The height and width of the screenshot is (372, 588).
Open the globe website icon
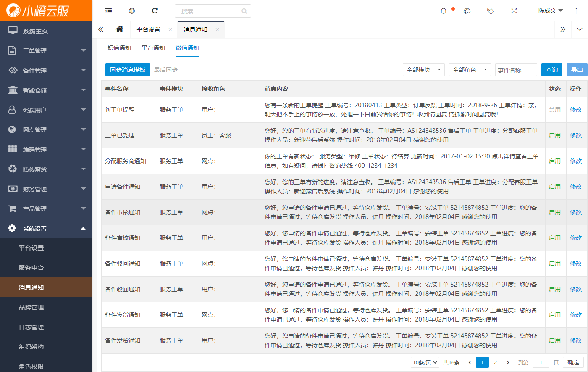click(x=132, y=11)
